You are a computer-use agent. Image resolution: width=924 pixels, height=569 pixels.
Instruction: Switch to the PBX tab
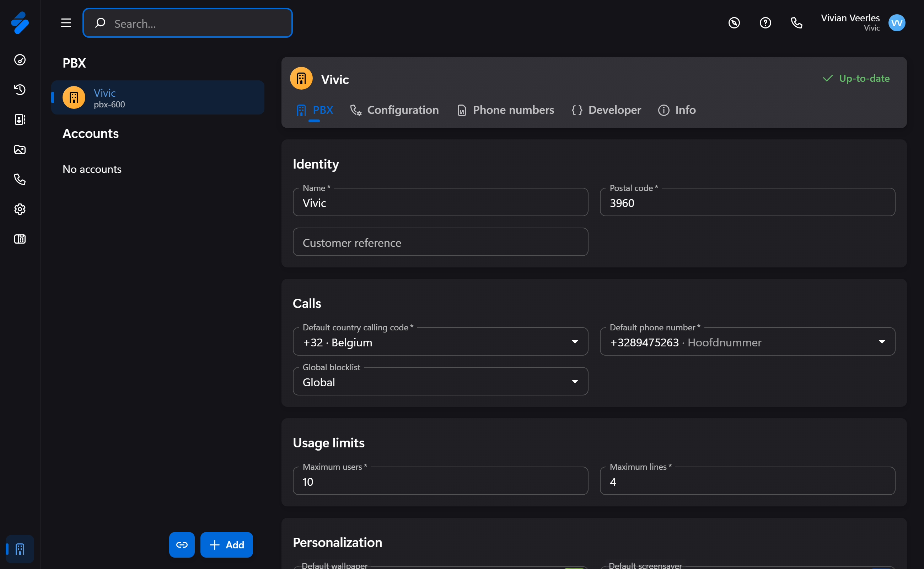(315, 110)
